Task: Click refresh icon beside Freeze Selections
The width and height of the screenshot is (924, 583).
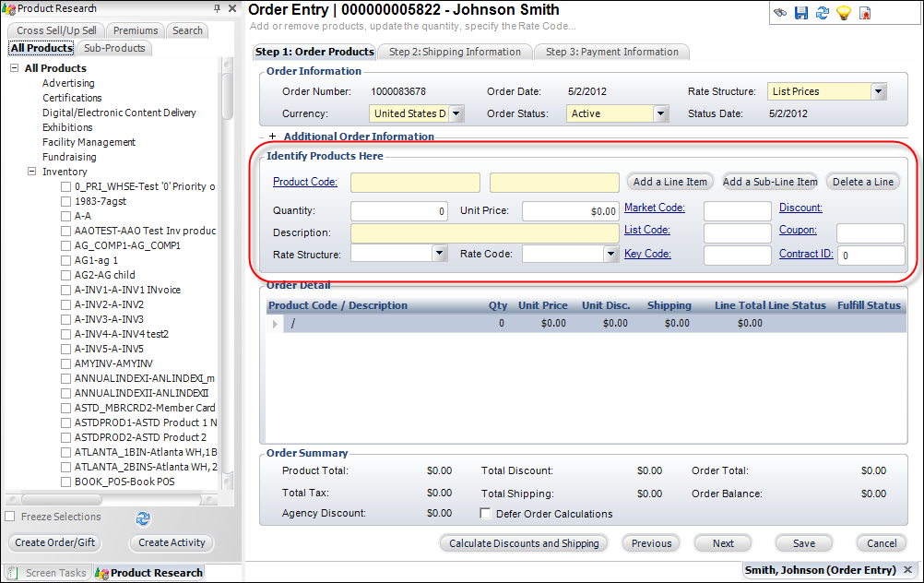Action: [143, 518]
